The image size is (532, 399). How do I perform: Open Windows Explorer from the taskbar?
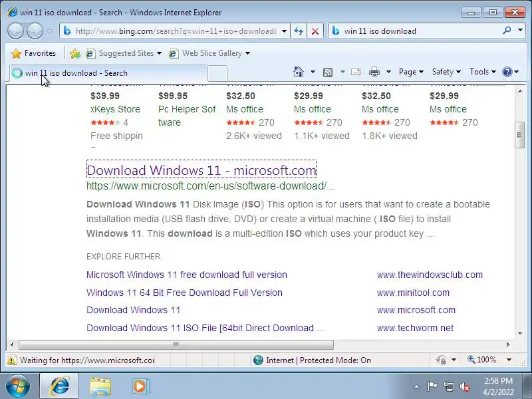pyautogui.click(x=100, y=386)
